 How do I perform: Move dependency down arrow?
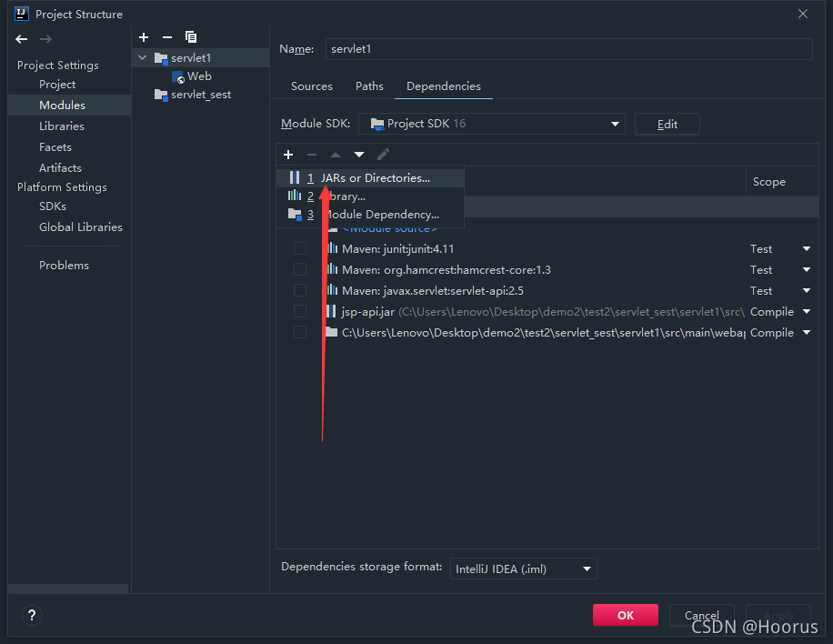[359, 155]
